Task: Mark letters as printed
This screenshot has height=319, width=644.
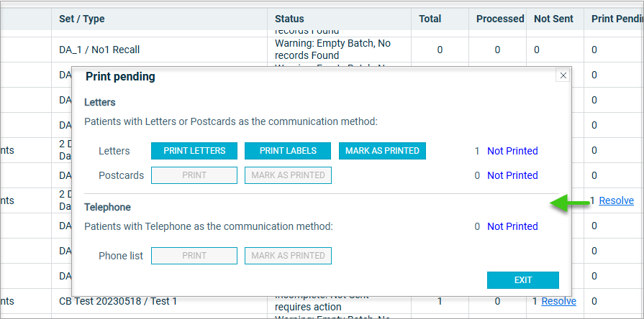Action: (x=382, y=151)
